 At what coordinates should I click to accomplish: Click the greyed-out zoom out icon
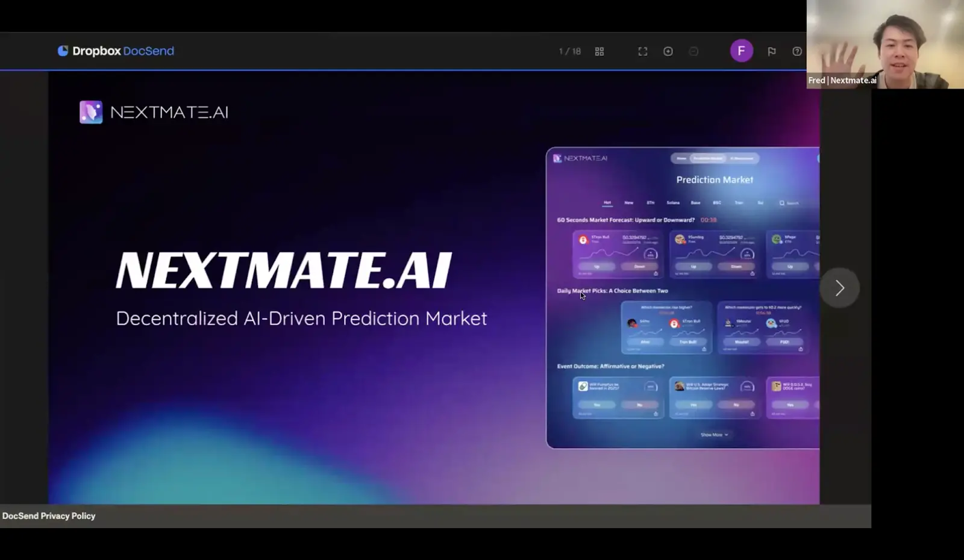693,52
